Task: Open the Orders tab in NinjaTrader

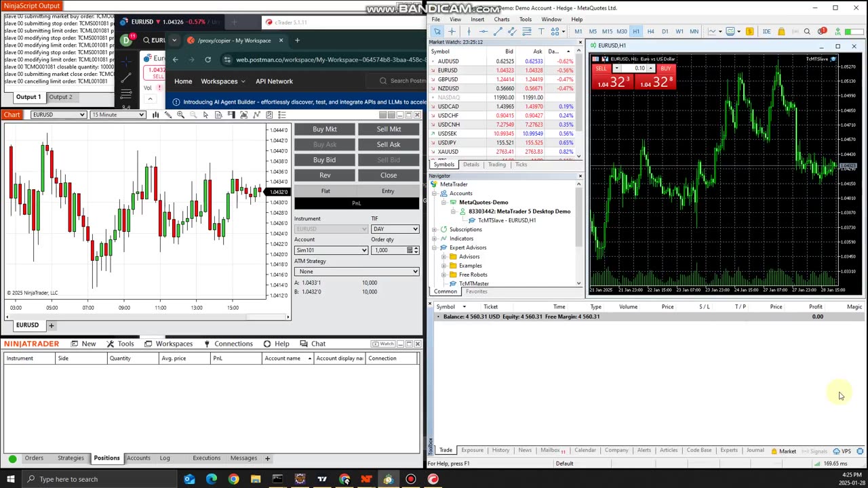Action: coord(34,458)
